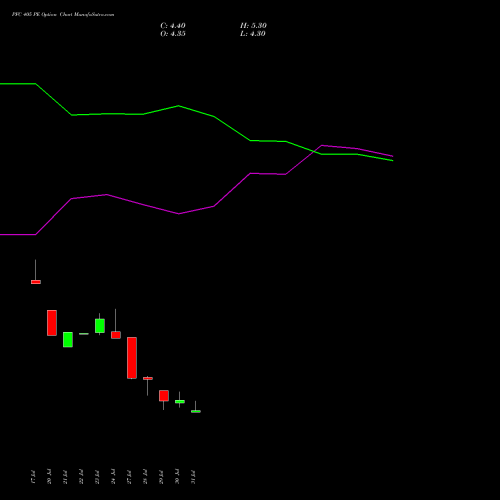This screenshot has width=500, height=500.
Task: Select the 17 Jul date label
Action: (33, 477)
